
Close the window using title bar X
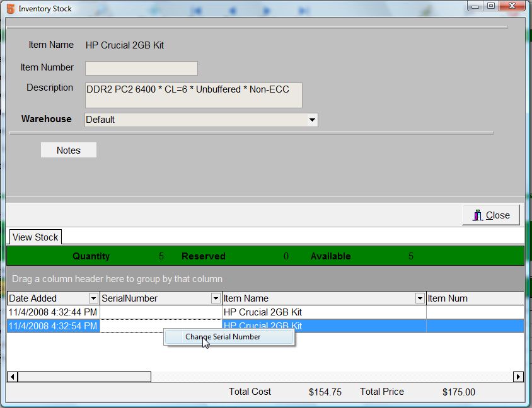click(x=512, y=6)
